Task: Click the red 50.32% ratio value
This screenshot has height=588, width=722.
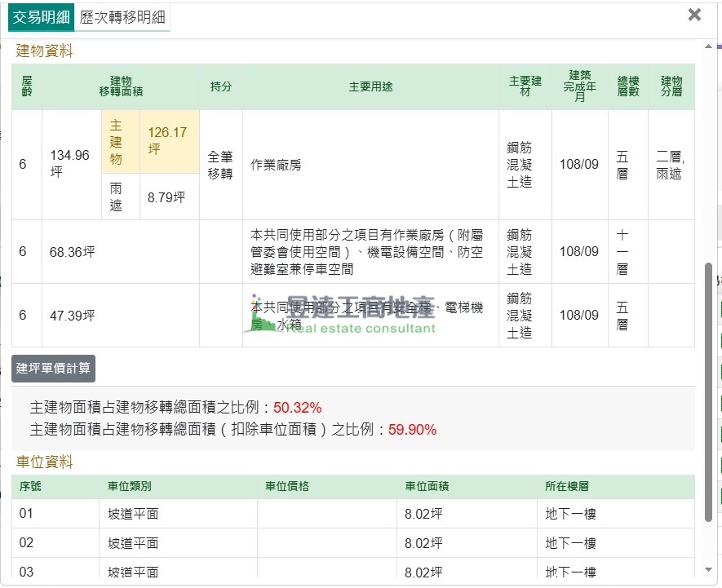Action: [x=297, y=408]
